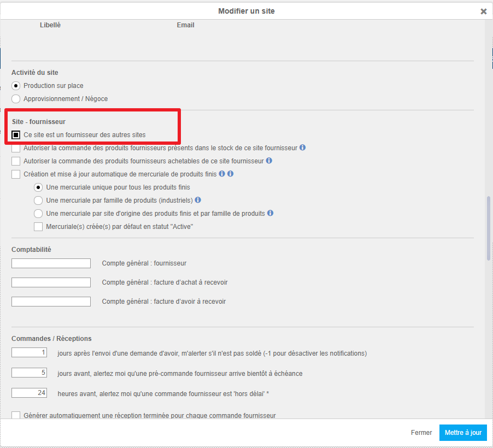The width and height of the screenshot is (493, 448).
Task: Check 'Mercuriale(s) créée(s) par défaut en statut Active'
Action: [x=38, y=227]
